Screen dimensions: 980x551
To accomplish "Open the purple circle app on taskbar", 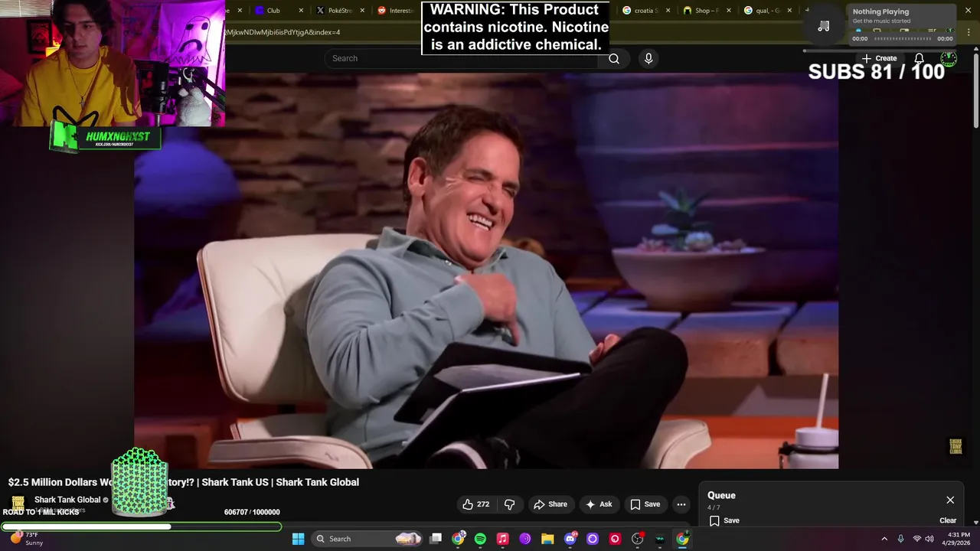I will 593,539.
